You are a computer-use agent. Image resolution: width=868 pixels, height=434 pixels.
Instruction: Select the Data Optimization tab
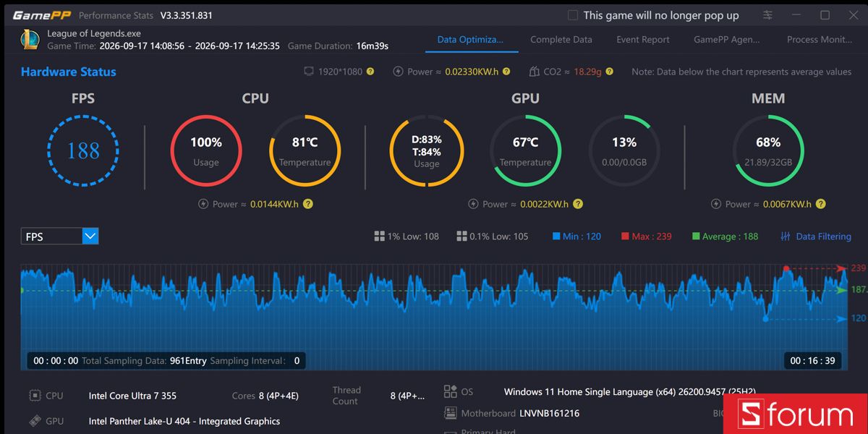coord(470,40)
